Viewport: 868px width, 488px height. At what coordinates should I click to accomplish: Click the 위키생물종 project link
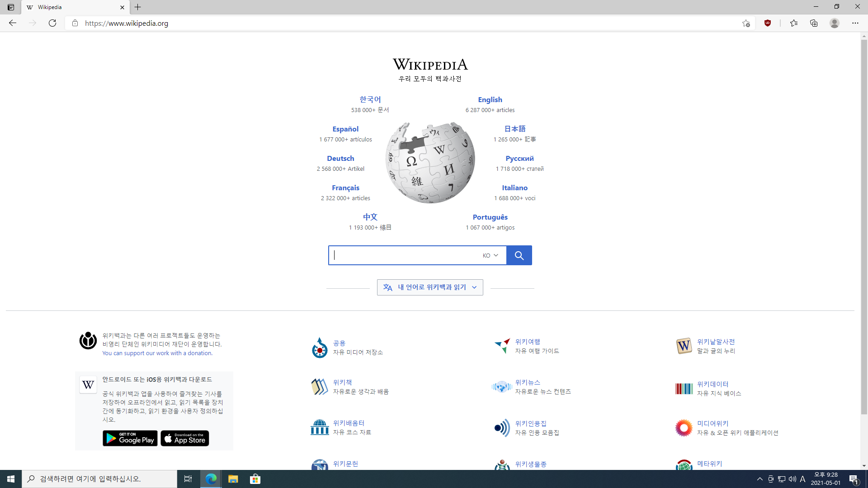point(531,464)
